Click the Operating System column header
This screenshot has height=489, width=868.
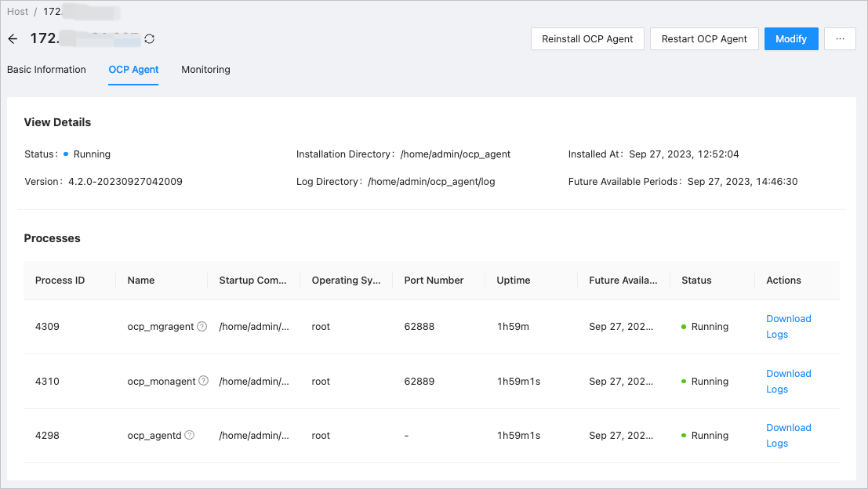[x=346, y=281]
